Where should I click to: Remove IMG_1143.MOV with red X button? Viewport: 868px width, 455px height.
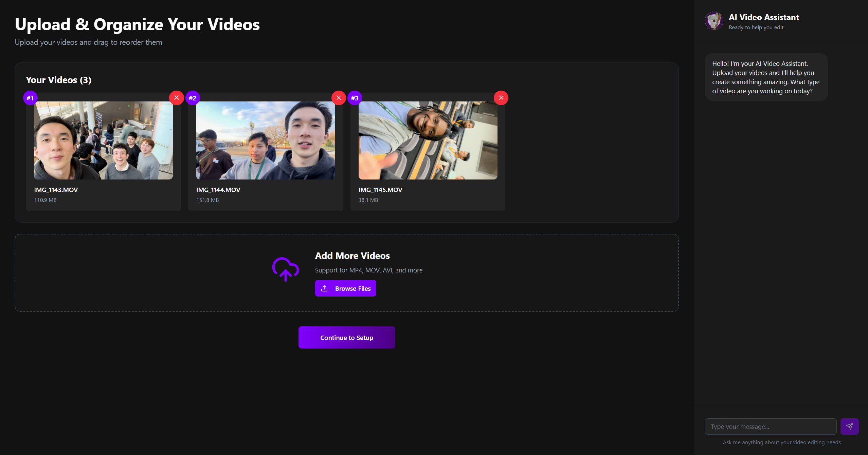[x=176, y=98]
